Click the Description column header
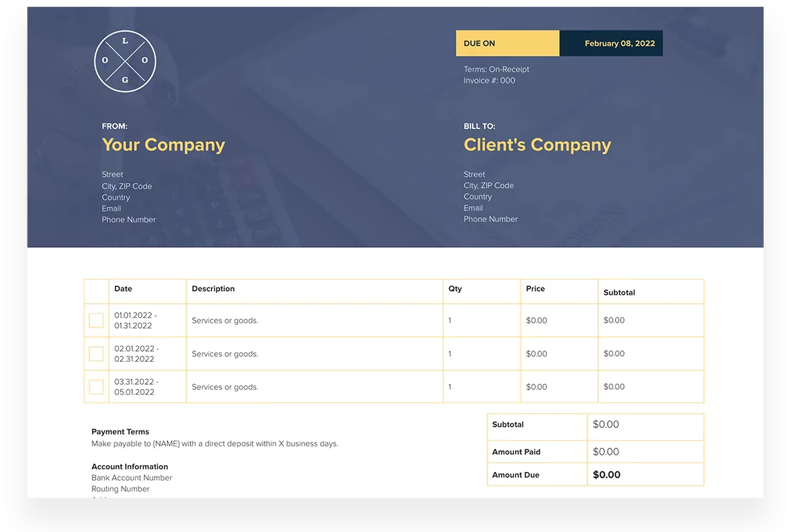The width and height of the screenshot is (790, 532). click(x=213, y=288)
